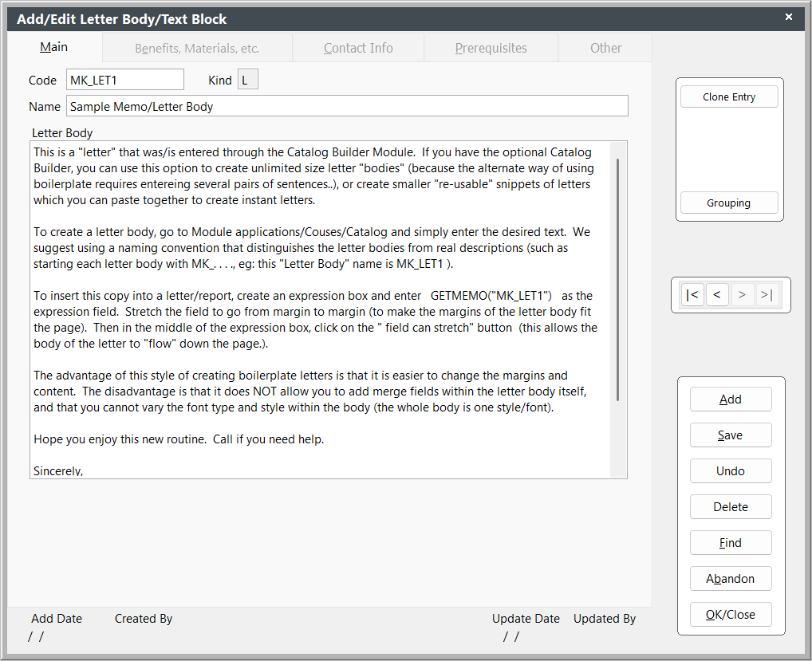Go to next record arrow
The width and height of the screenshot is (812, 661).
tap(742, 295)
